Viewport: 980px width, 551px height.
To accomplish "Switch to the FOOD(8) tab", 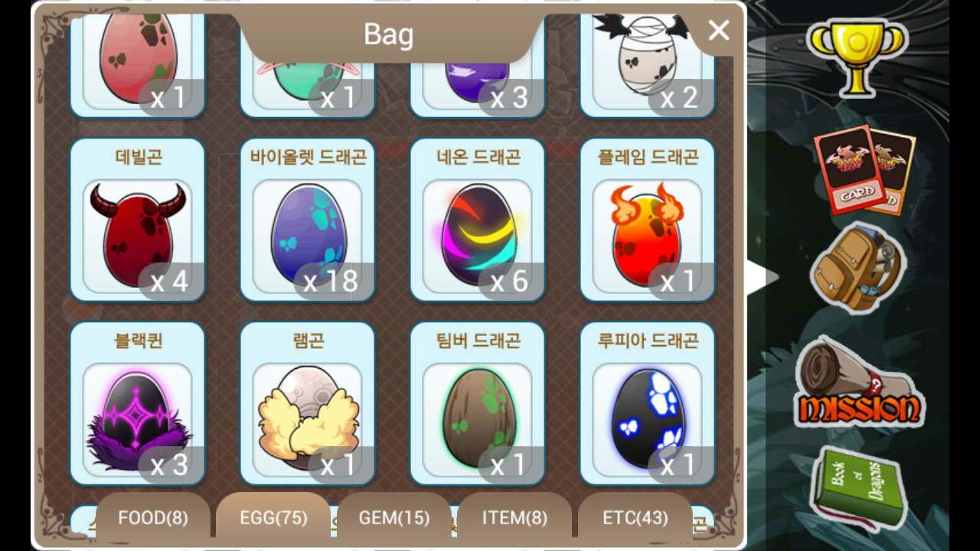I will coord(153,518).
